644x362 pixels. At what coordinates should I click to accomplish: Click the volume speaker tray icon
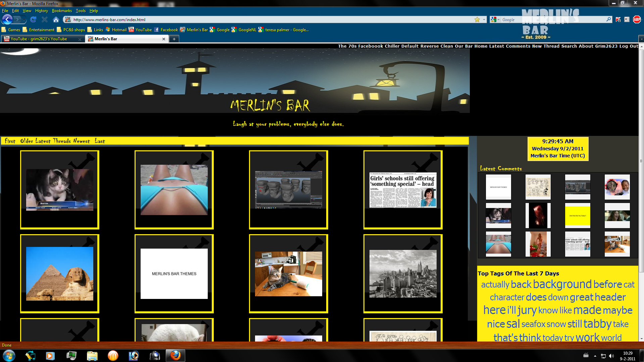point(611,356)
